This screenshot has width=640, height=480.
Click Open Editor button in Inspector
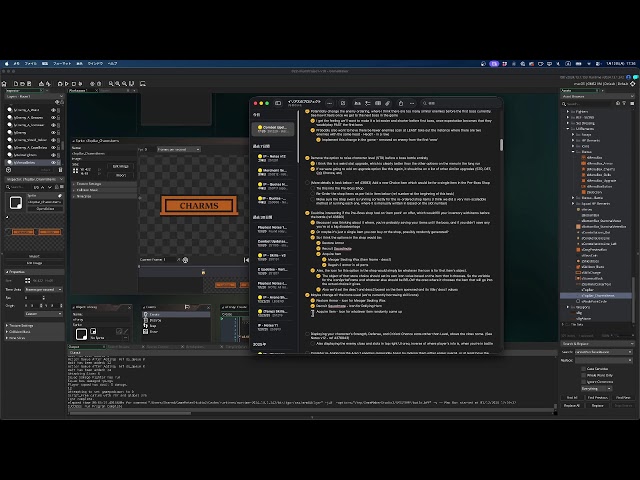click(45, 209)
